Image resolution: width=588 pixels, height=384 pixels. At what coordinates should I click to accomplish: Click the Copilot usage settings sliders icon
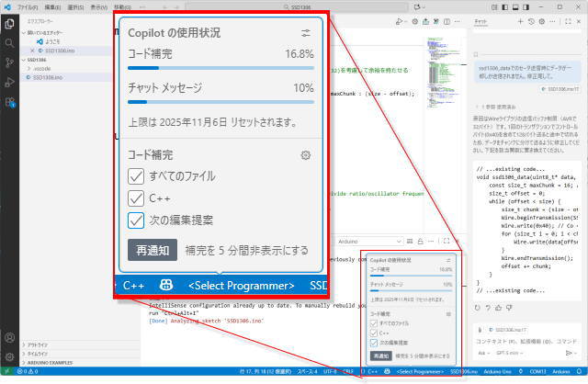(305, 32)
